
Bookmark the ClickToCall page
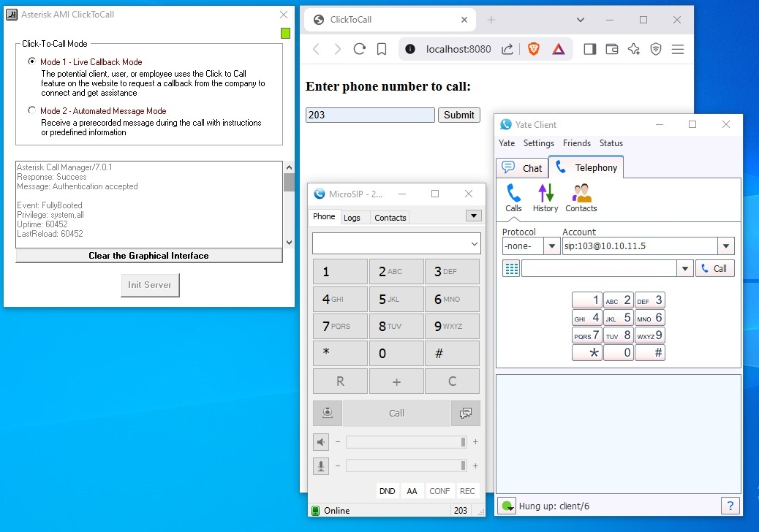coord(381,49)
